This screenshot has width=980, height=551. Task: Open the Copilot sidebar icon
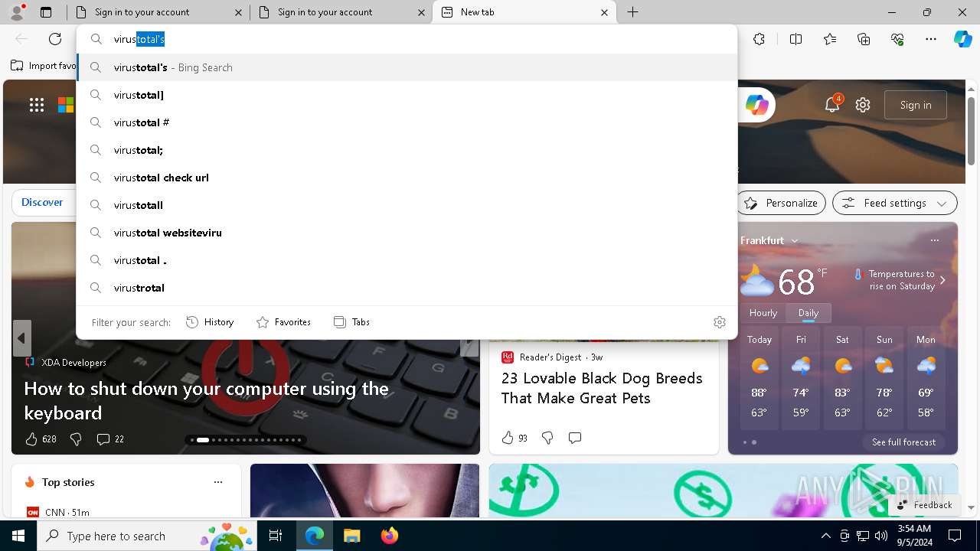(963, 39)
